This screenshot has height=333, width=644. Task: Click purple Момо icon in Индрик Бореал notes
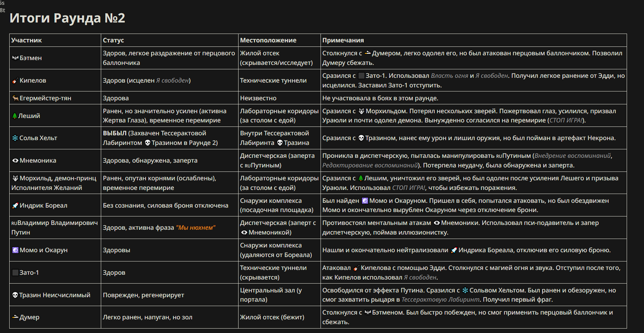[365, 201]
